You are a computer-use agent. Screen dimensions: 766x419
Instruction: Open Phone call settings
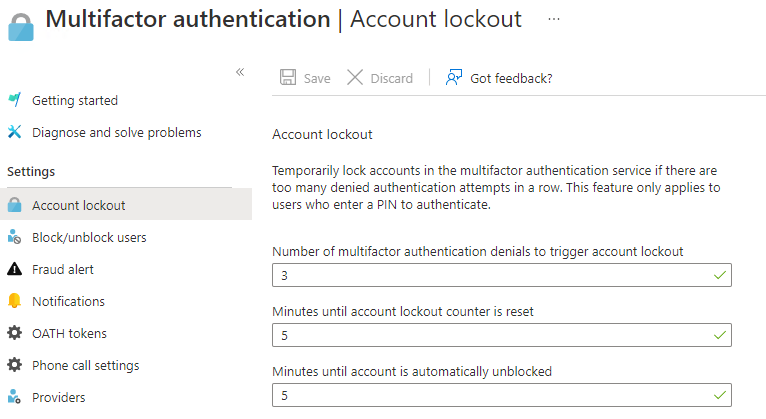tap(85, 366)
